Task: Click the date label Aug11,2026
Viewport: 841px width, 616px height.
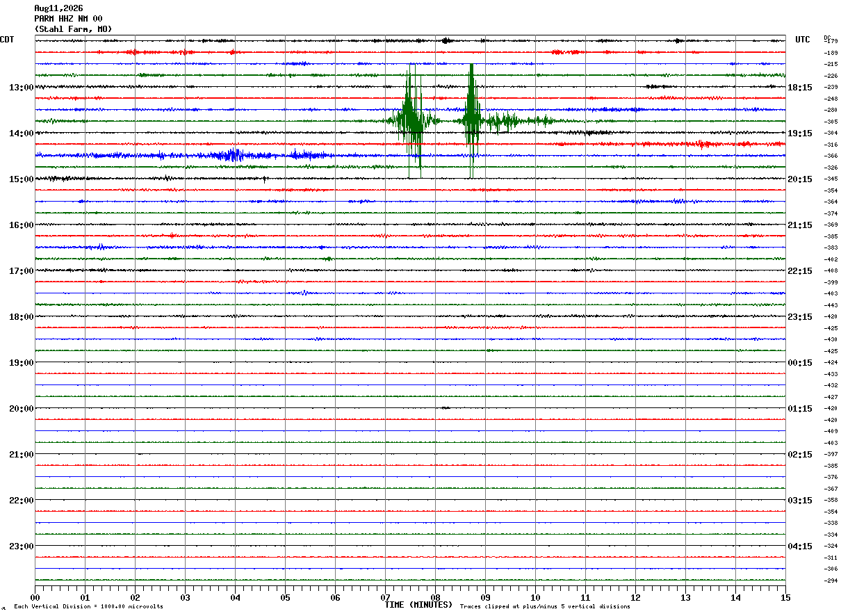Action: click(58, 8)
